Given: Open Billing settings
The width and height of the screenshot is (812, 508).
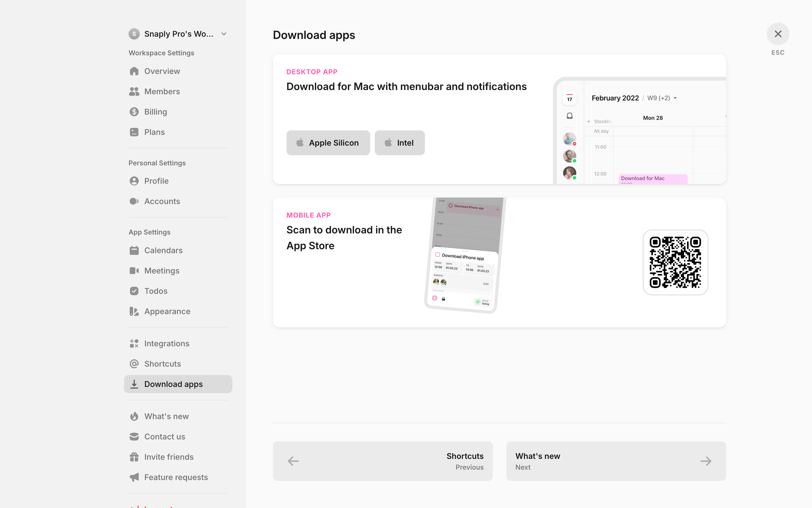Looking at the screenshot, I should (x=178, y=112).
